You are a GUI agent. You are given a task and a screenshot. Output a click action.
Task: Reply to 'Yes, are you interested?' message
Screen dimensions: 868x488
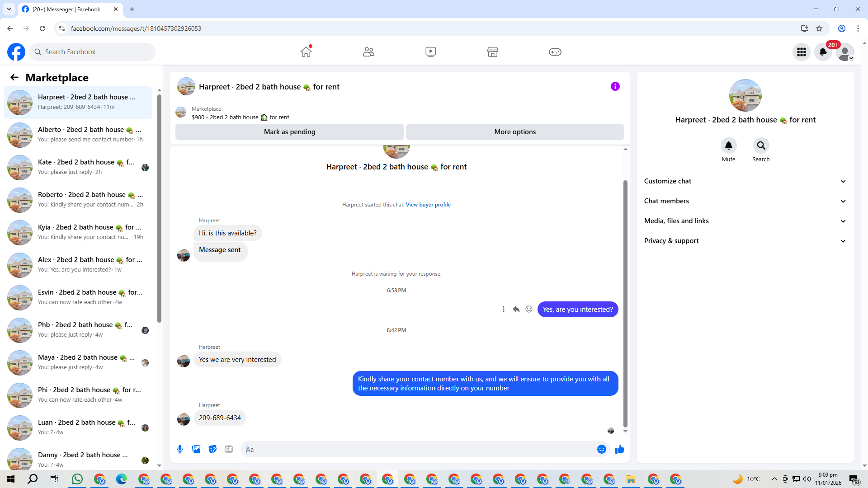tap(516, 310)
